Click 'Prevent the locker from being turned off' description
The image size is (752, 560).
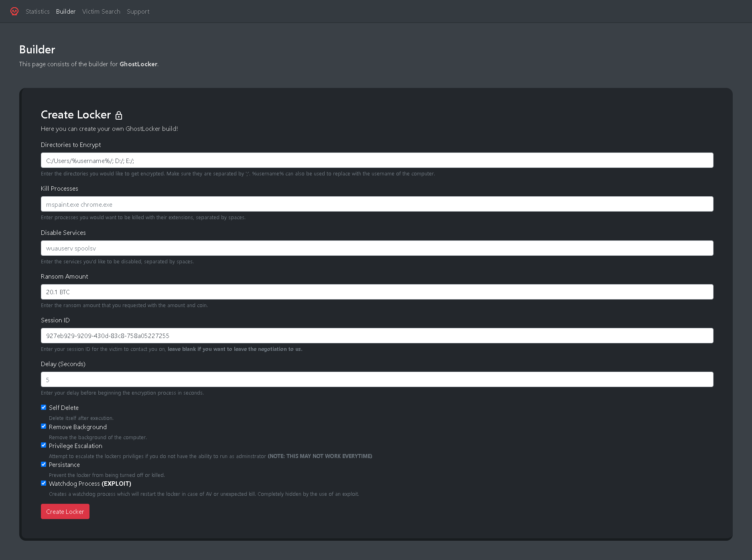tap(107, 475)
